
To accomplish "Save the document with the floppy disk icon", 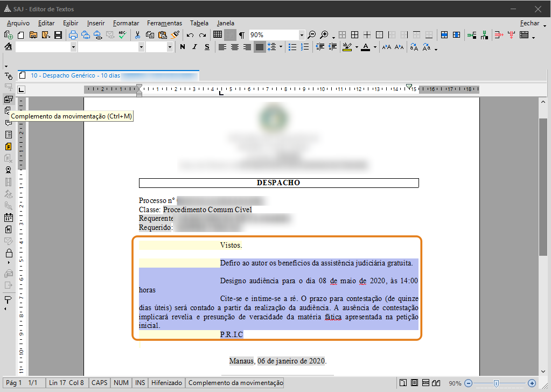I will point(58,35).
